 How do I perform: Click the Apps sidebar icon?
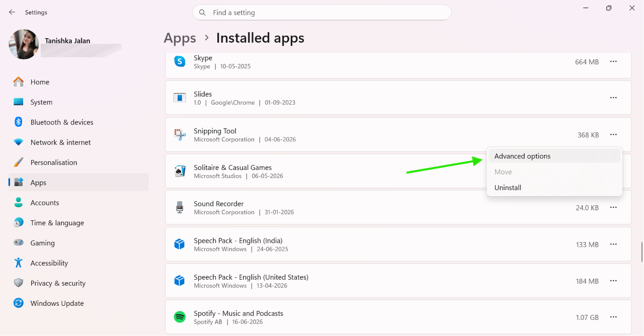point(19,182)
